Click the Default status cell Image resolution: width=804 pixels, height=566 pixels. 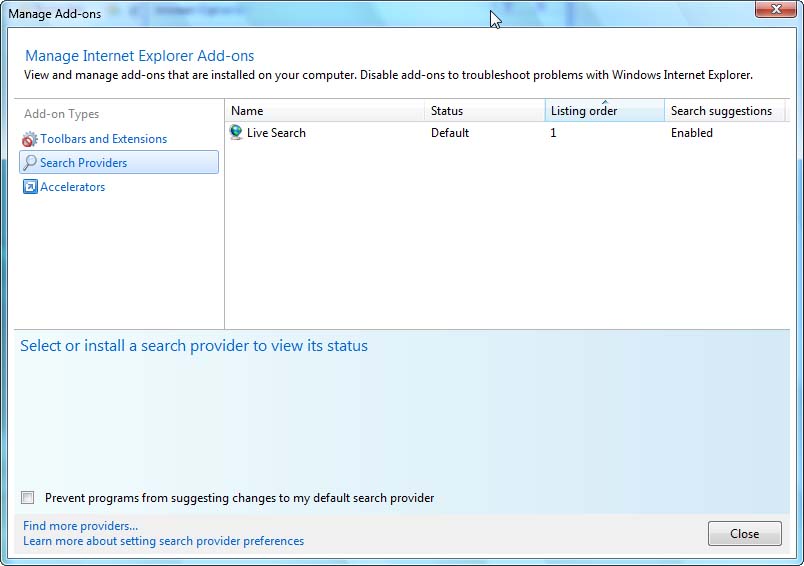(450, 132)
